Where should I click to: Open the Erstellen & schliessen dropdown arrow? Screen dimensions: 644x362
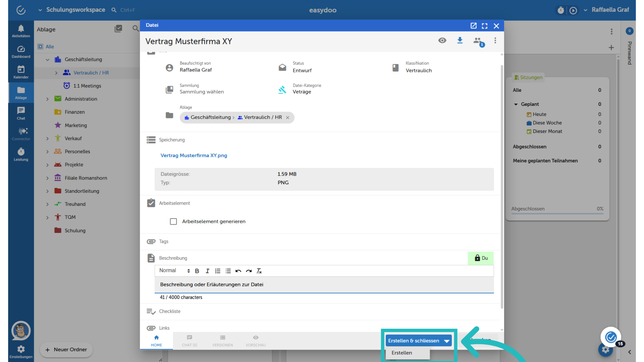[x=446, y=341]
